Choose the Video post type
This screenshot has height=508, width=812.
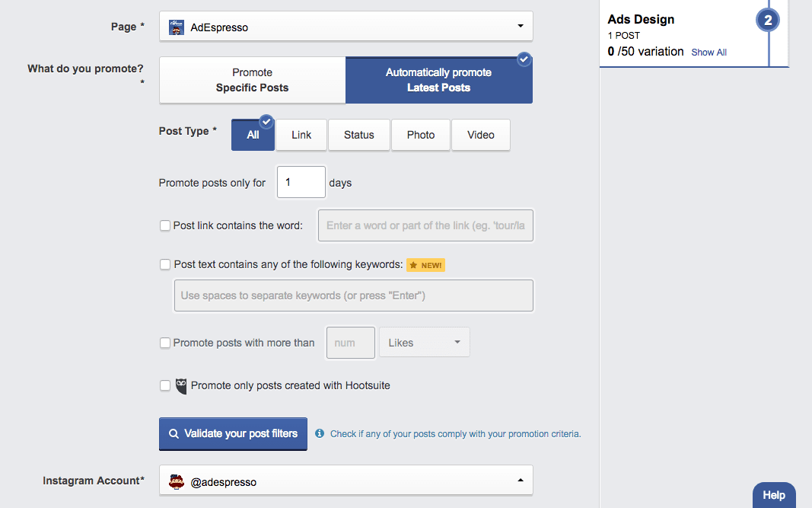click(481, 135)
